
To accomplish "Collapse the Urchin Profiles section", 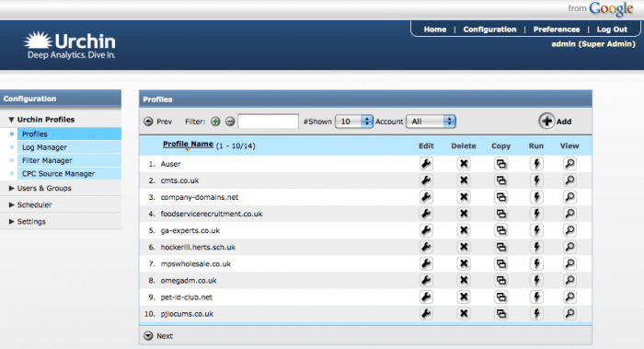I will pos(11,120).
